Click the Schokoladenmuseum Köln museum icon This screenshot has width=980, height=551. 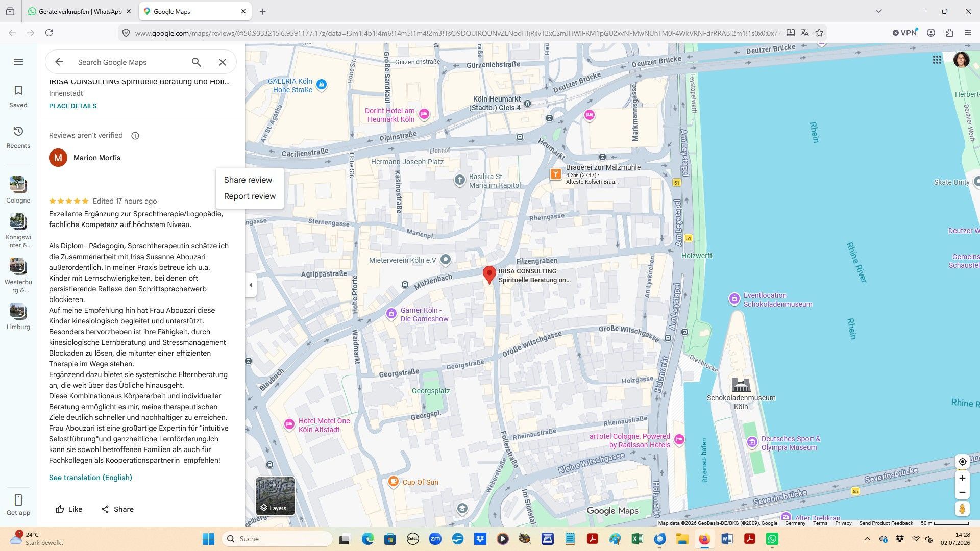[741, 385]
